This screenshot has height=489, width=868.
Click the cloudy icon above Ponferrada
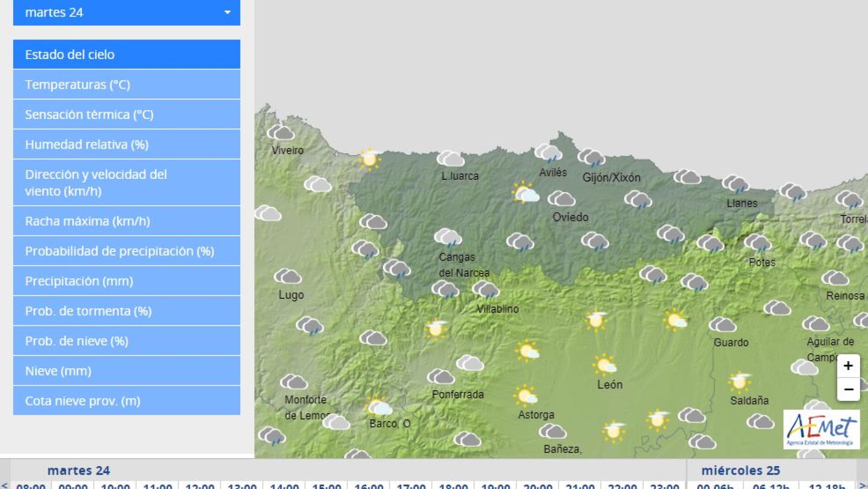point(441,376)
